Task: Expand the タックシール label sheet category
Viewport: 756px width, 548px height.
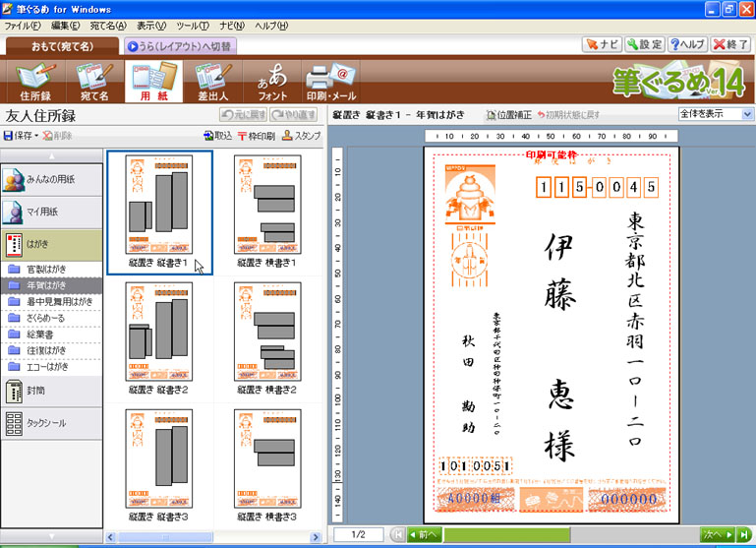Action: (x=51, y=423)
